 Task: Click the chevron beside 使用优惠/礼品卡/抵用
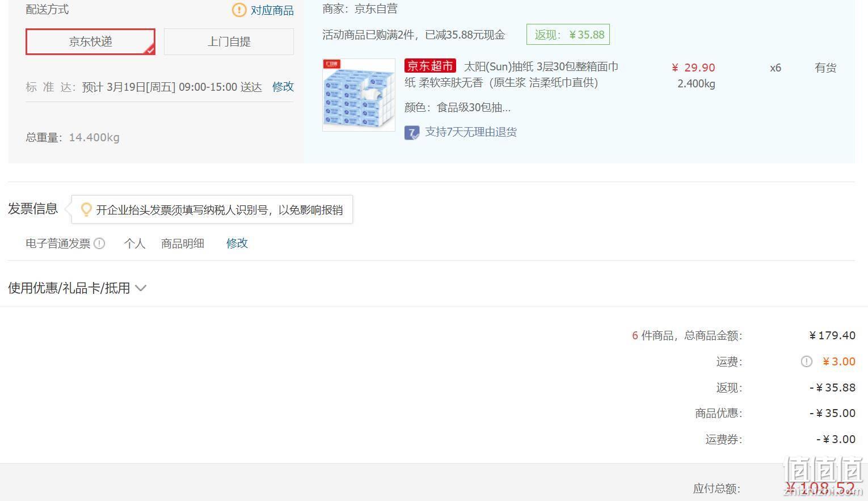tap(141, 288)
